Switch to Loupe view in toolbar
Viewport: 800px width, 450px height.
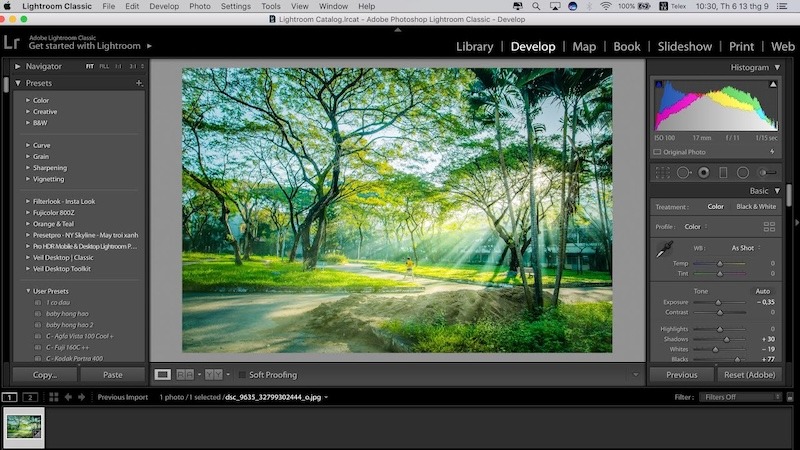click(x=163, y=374)
